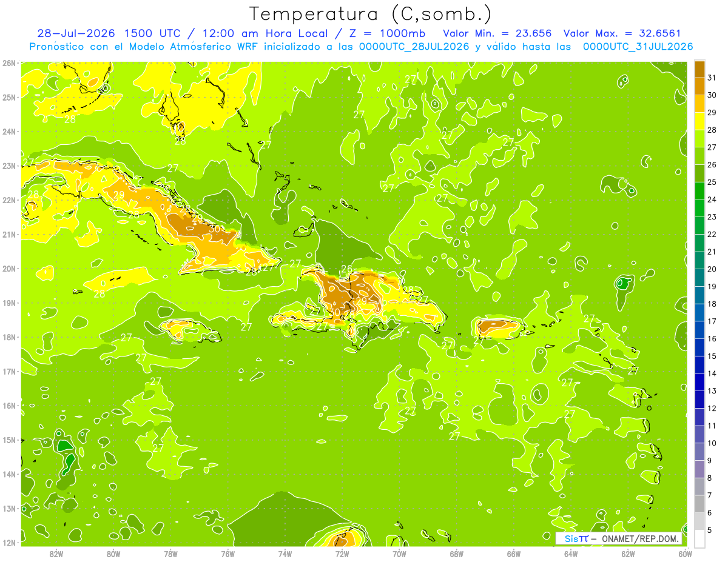This screenshot has height=562, width=728.
Task: Click the '5' value on the color scale
Action: pyautogui.click(x=710, y=530)
